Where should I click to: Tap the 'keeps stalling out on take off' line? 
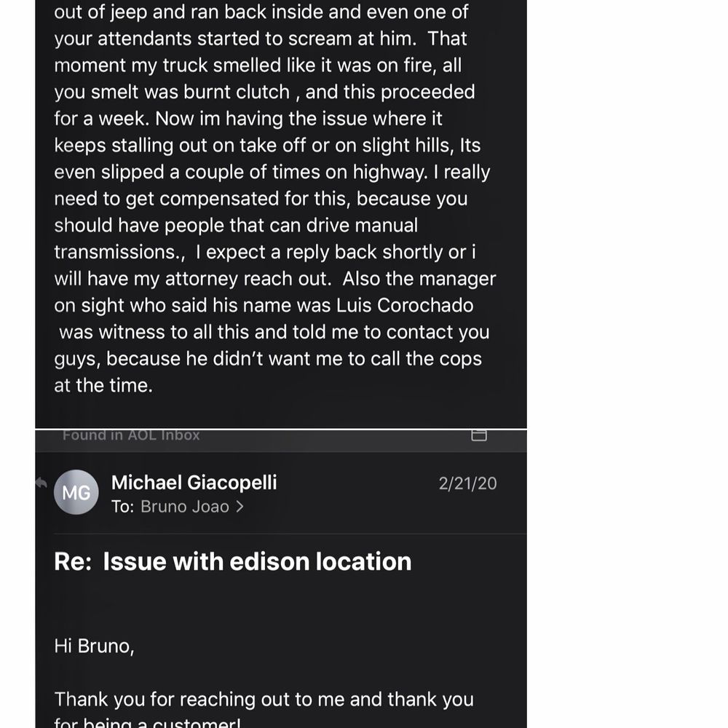(x=267, y=146)
